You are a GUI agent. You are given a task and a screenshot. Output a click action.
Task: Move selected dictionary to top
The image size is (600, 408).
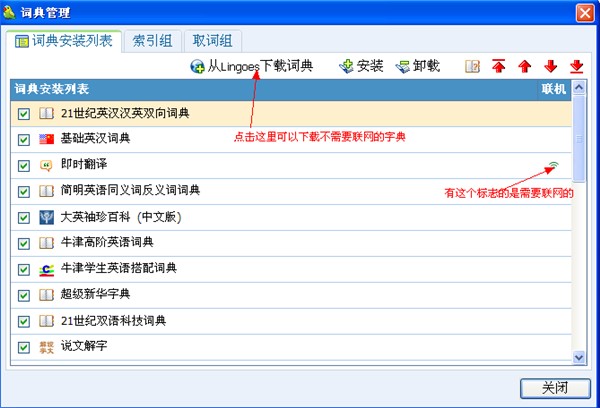coord(499,66)
